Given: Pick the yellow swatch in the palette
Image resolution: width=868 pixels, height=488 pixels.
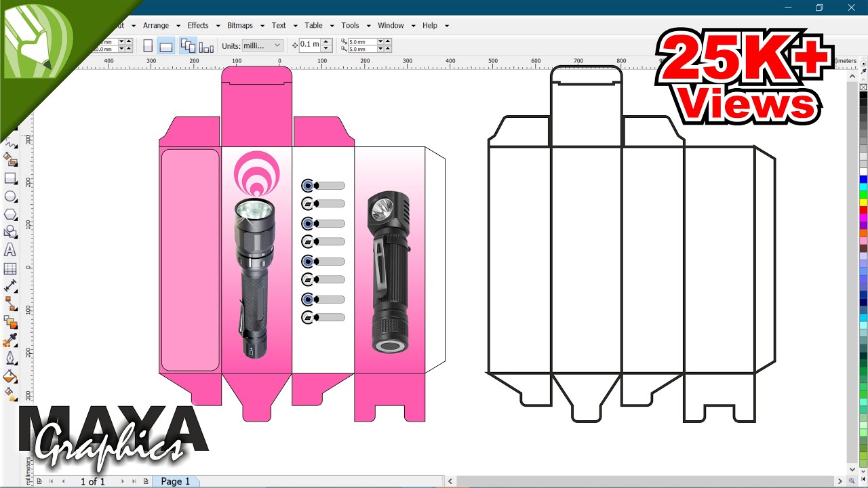Looking at the screenshot, I should [863, 202].
